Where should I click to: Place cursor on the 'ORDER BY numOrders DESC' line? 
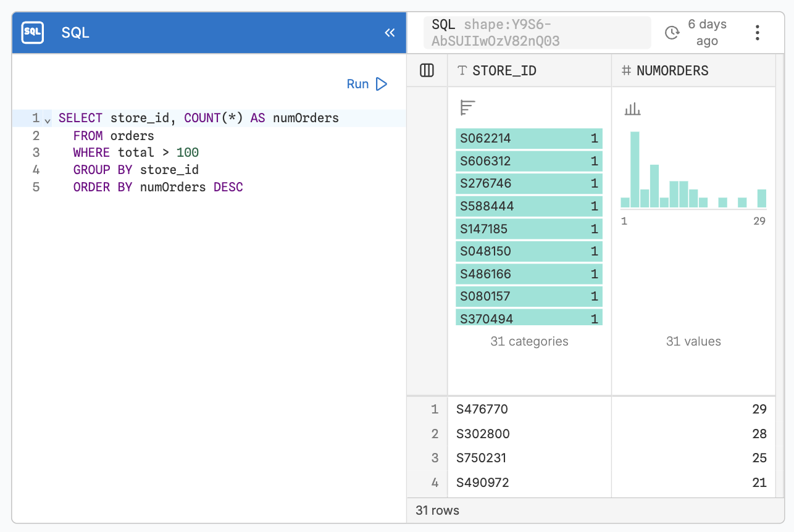point(158,187)
